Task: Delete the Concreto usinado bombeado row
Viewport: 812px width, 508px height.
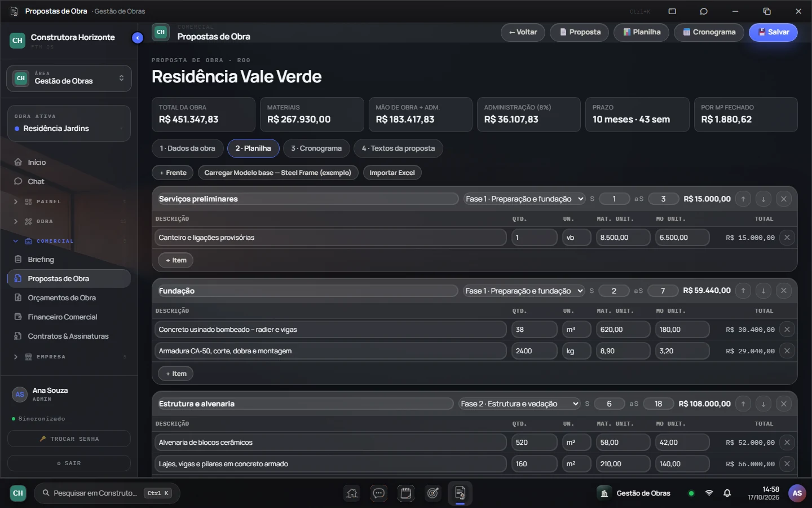Action: [x=787, y=330]
